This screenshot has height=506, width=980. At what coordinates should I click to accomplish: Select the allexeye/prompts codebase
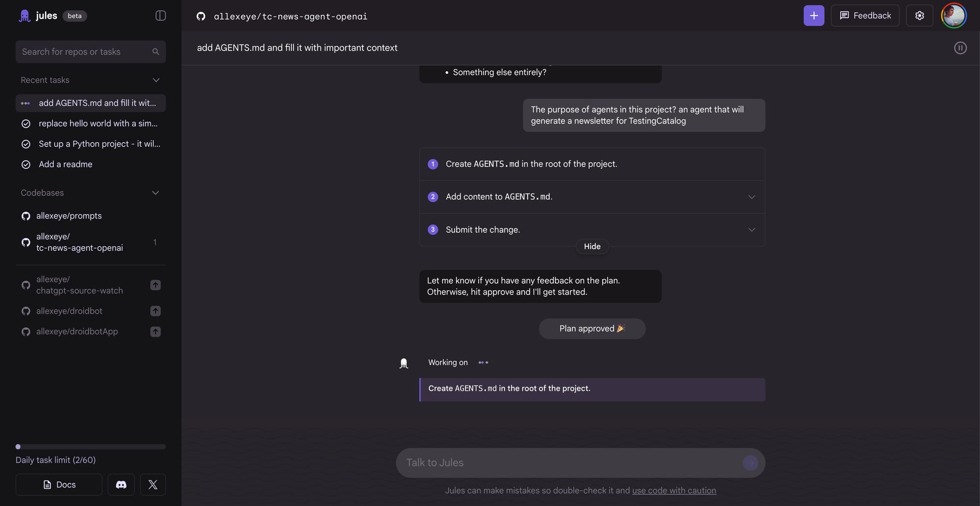69,216
